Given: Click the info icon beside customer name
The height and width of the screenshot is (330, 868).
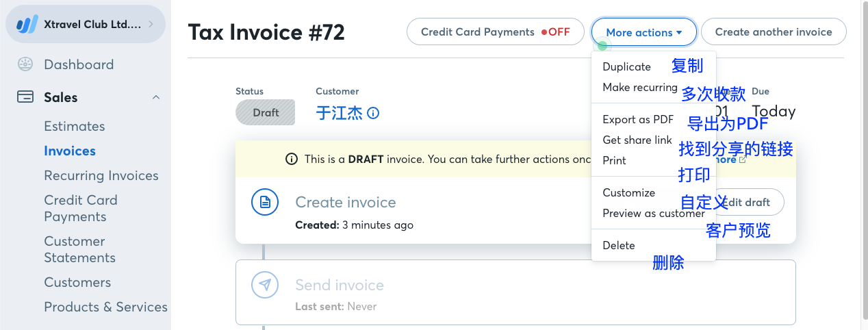Looking at the screenshot, I should click(x=373, y=113).
